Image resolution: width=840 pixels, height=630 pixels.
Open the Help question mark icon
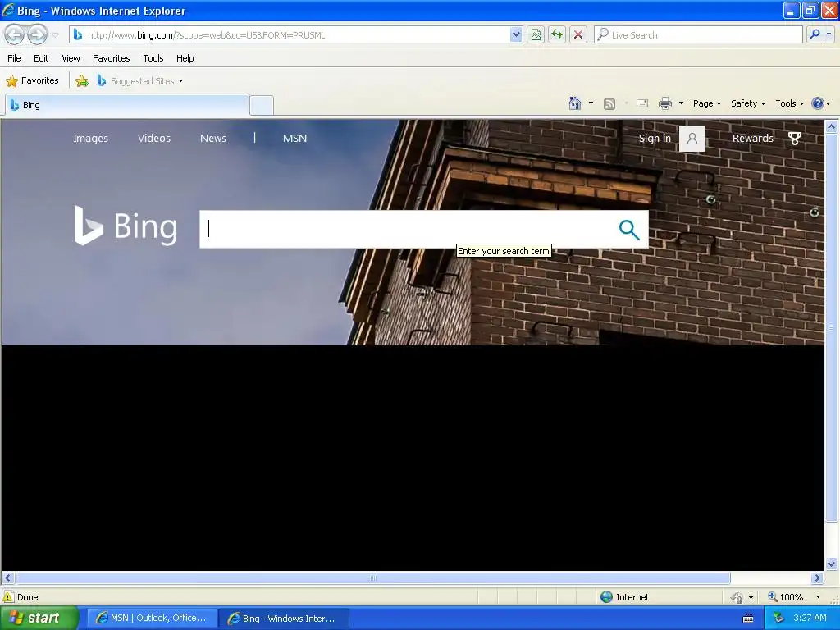818,103
